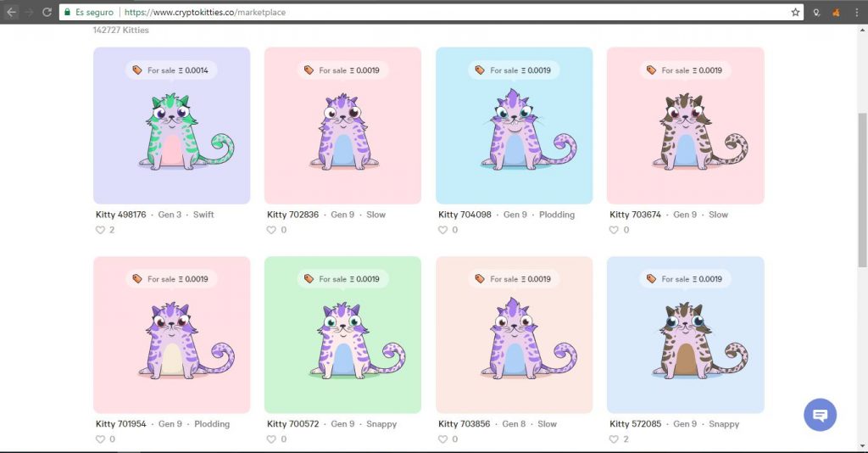The height and width of the screenshot is (453, 868).
Task: Open the orange MetaMask fox extension
Action: [x=836, y=12]
